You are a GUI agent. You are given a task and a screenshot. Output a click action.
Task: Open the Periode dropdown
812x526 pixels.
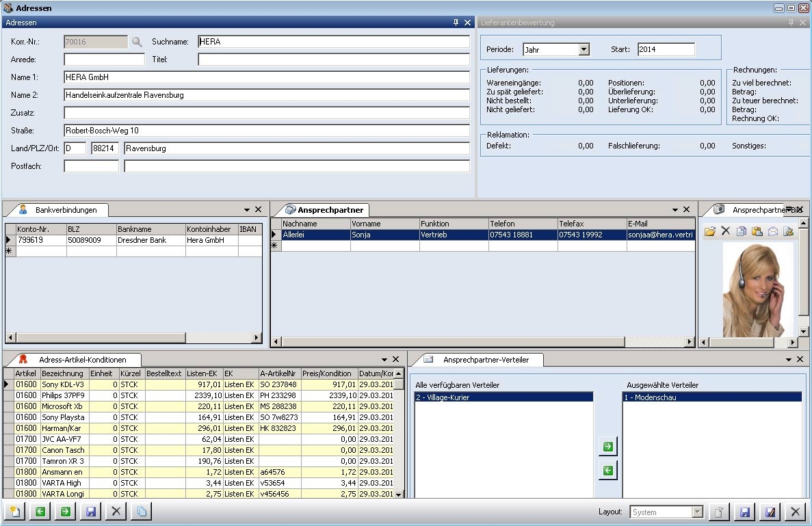tap(584, 49)
